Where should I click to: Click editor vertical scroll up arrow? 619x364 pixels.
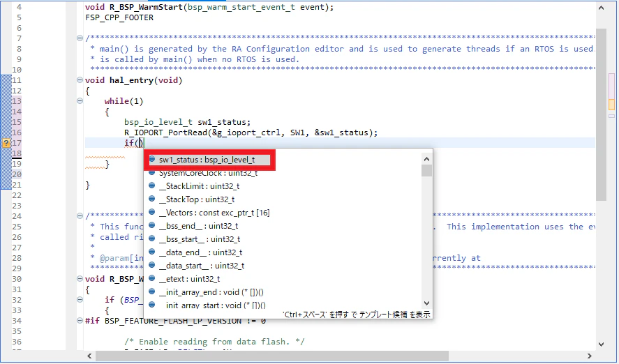pos(601,8)
